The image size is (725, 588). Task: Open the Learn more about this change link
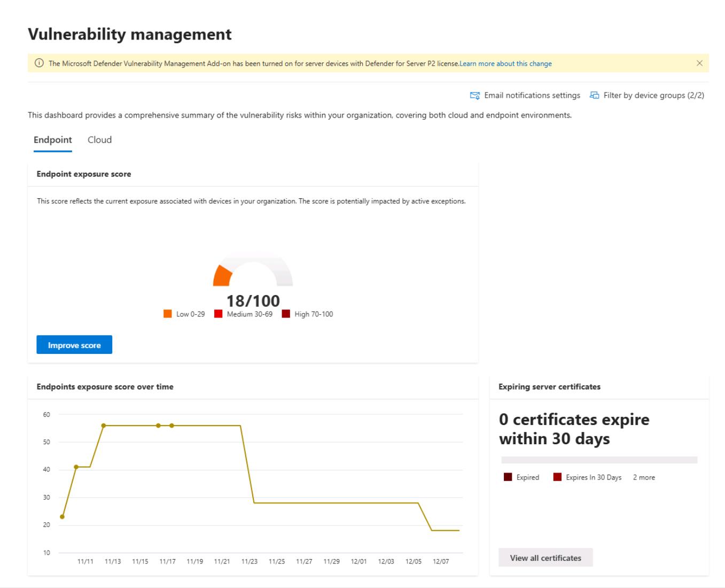click(505, 64)
